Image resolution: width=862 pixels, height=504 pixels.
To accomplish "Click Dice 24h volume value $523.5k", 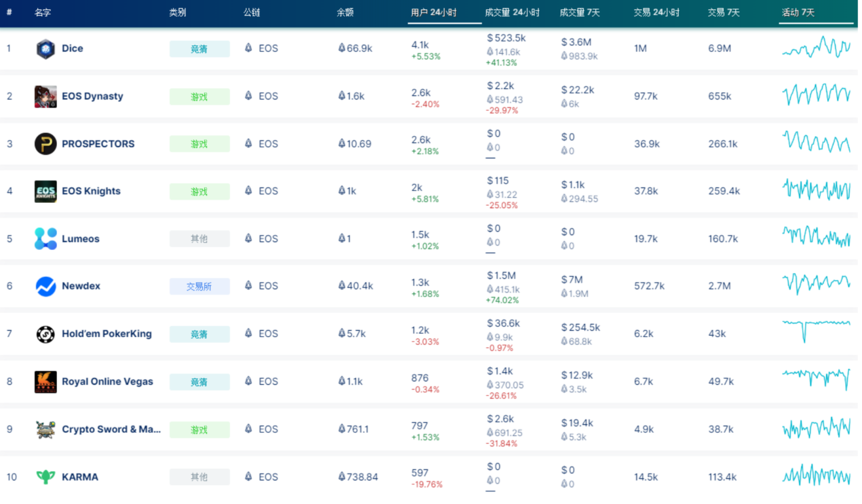I will (x=506, y=38).
